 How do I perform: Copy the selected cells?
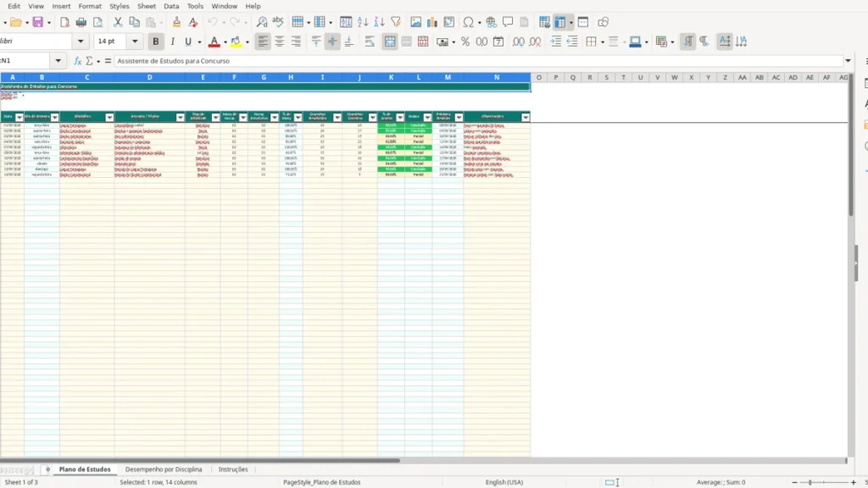[135, 22]
